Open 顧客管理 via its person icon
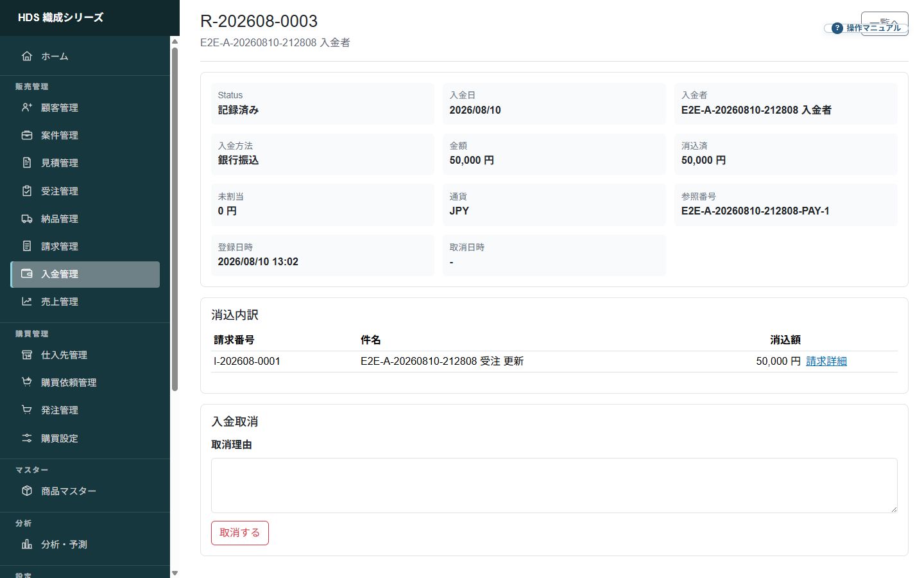Image resolution: width=924 pixels, height=578 pixels. 27,108
